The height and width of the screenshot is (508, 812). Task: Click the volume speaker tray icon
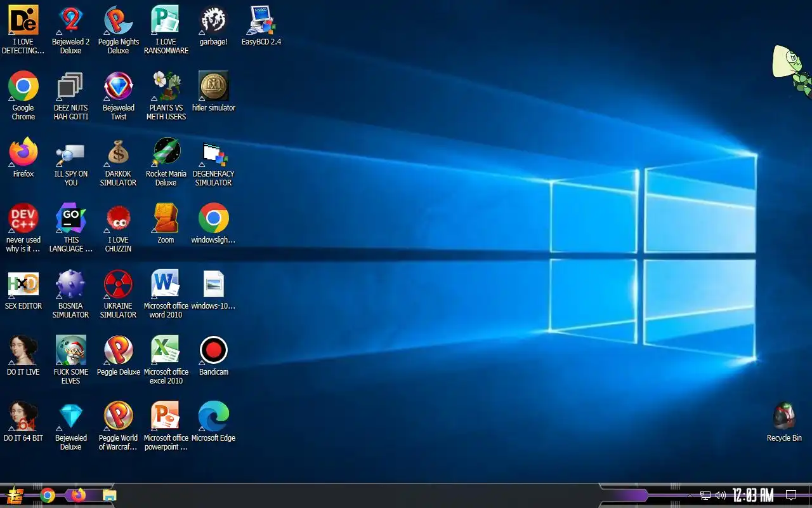(721, 495)
